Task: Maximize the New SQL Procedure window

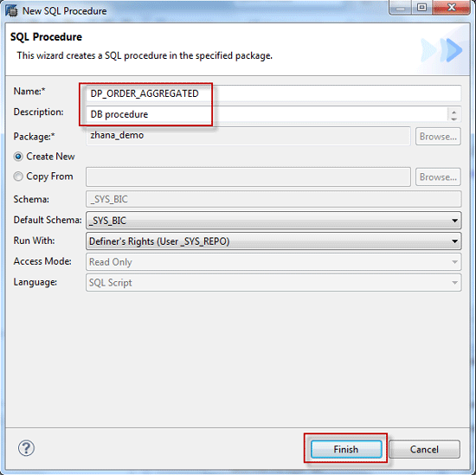Action: 421,7
